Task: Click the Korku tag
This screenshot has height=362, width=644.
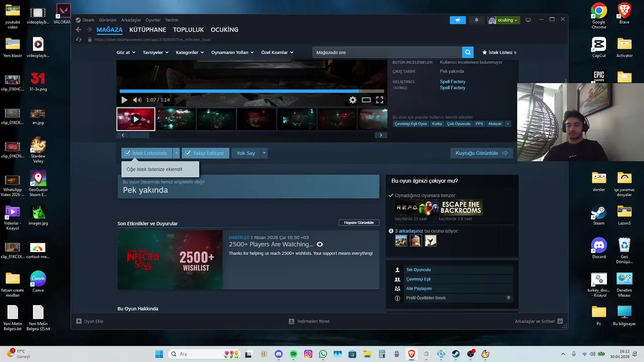Action: point(437,124)
